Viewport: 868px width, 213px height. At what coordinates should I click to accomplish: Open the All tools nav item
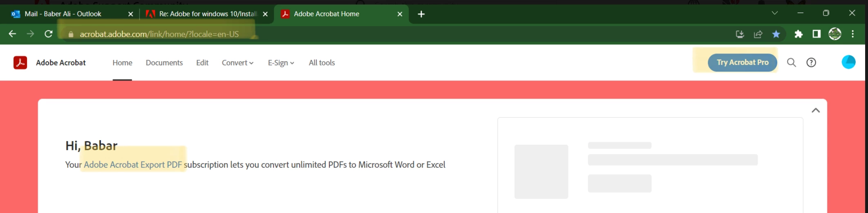tap(322, 63)
